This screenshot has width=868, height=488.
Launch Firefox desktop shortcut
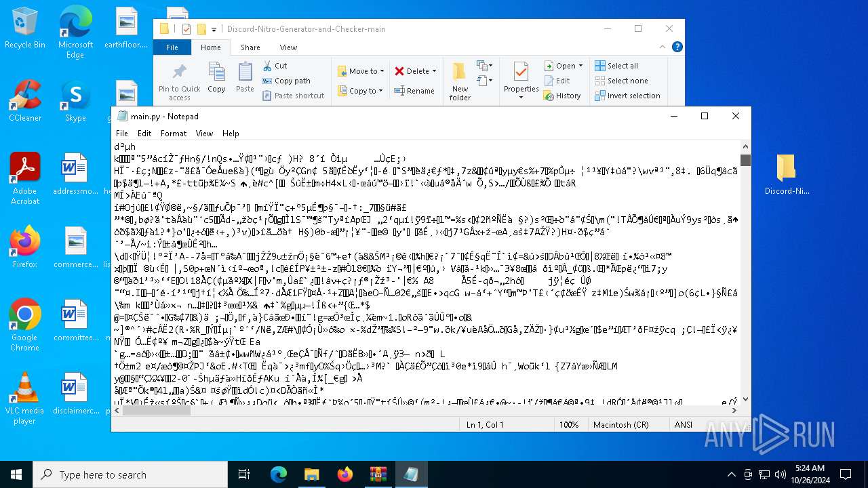pos(24,247)
